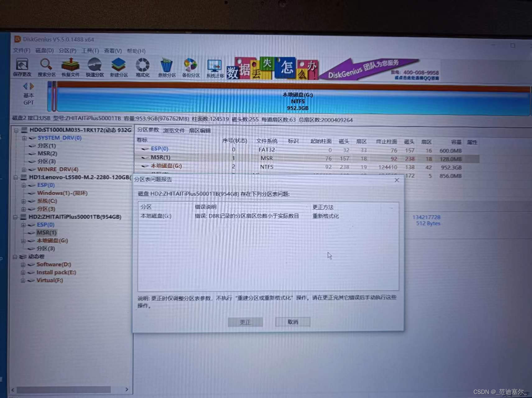Click the data loss help banner (数据丢失怎么办)
532x398 pixels.
coord(272,68)
